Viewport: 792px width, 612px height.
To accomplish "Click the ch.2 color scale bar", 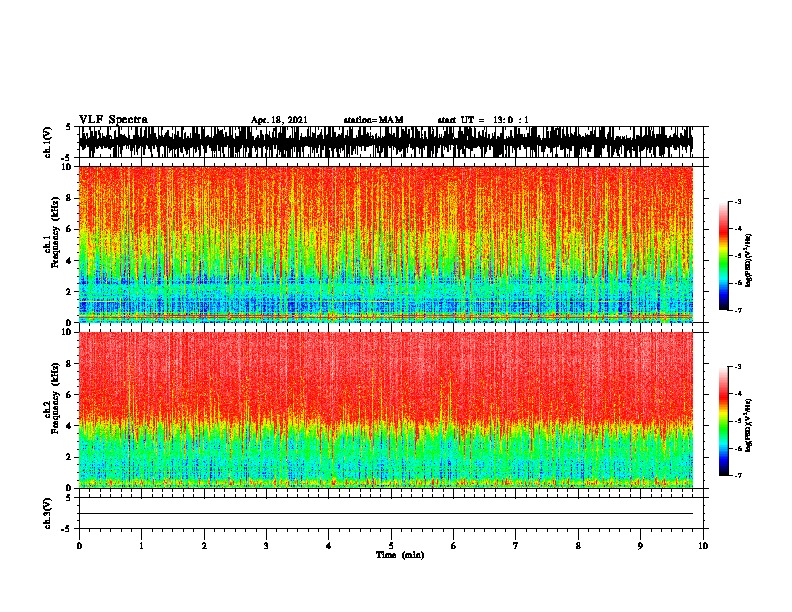I will [x=723, y=421].
